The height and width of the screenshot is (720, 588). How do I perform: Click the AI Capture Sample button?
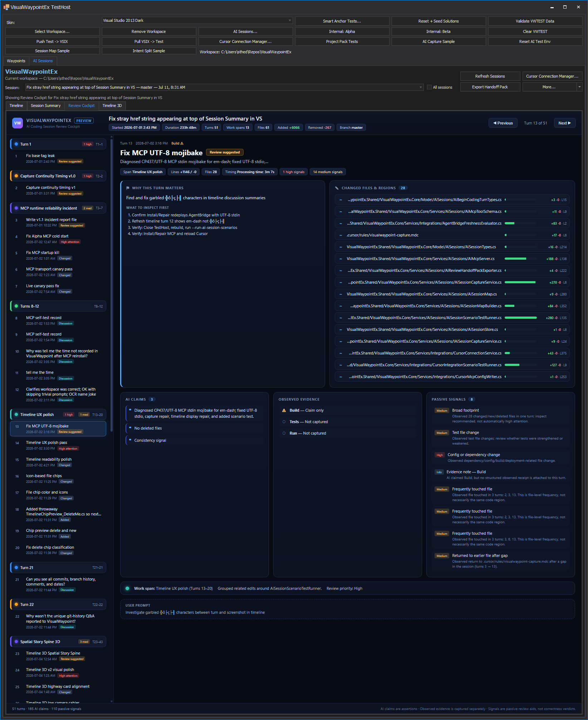[x=438, y=41]
